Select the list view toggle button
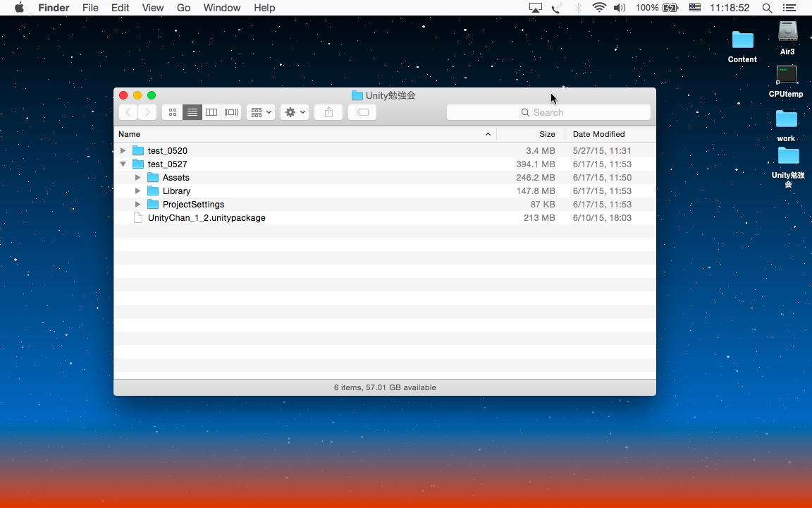812x508 pixels. click(192, 112)
